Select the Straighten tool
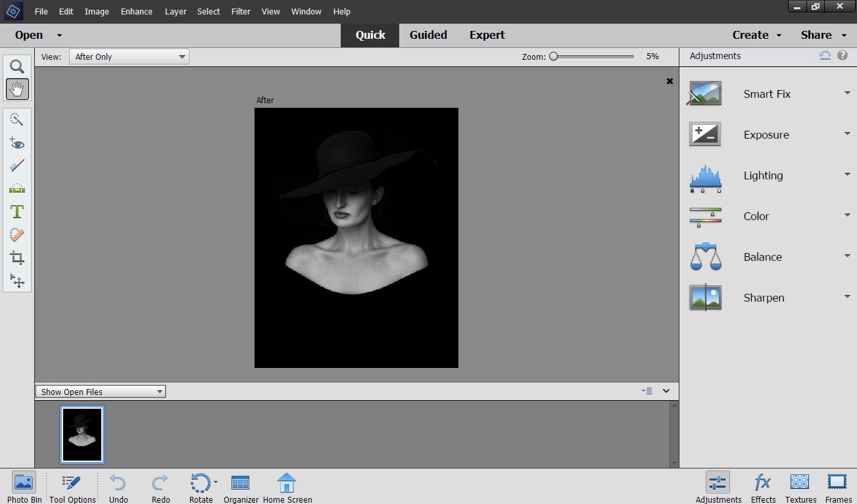The image size is (857, 504). coord(17,189)
